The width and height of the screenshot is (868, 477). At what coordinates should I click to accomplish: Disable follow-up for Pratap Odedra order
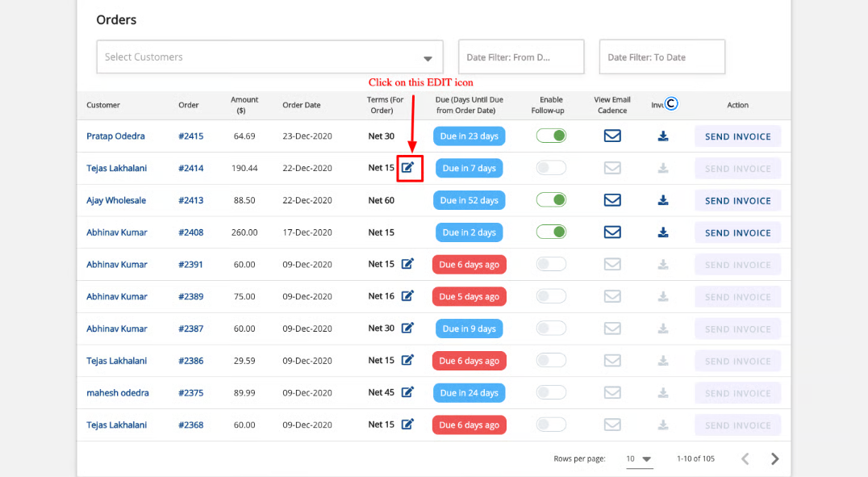(x=552, y=136)
